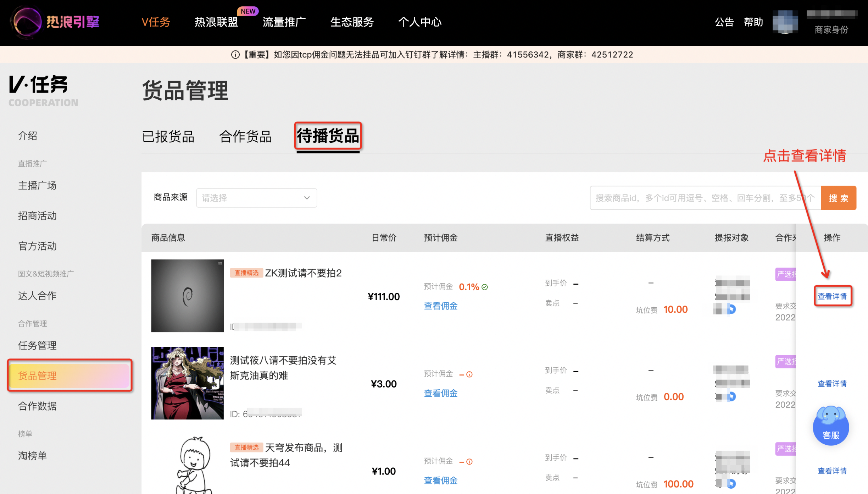The image size is (868, 494).
Task: Switch to the 合作货品 tab
Action: point(245,137)
